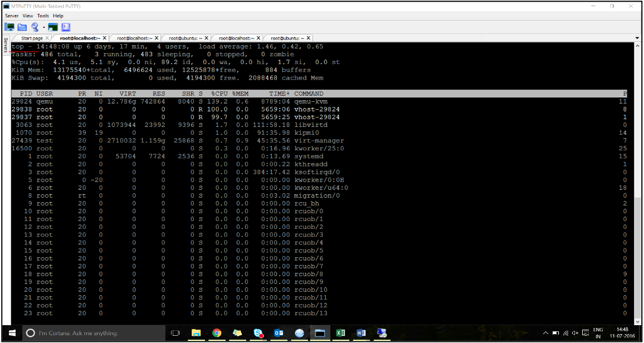Click the computer monitor icon in the toolbar
644x343 pixels.
[x=10, y=27]
